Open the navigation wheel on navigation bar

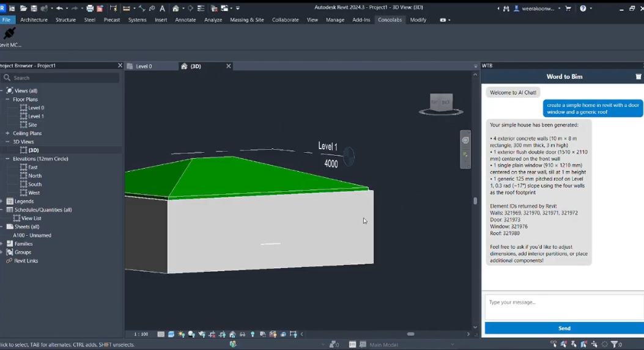pos(465,140)
